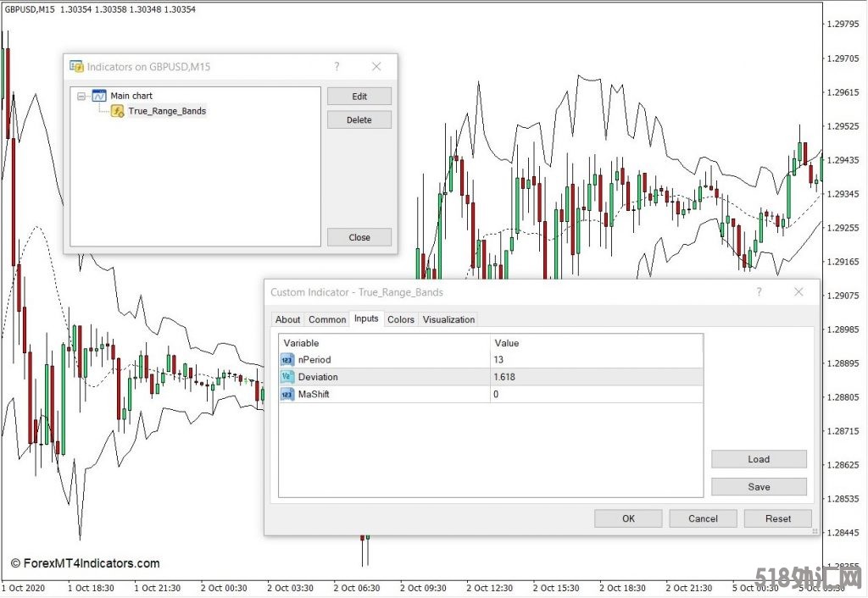The height and width of the screenshot is (598, 868).
Task: Click Delete in the Indicators dialog
Action: pos(359,120)
